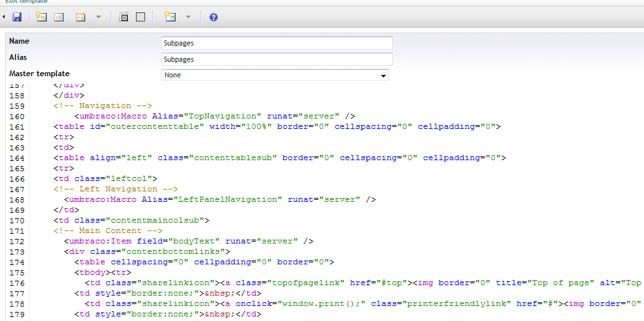The height and width of the screenshot is (321, 644).
Task: Click the umbraco:Item bodyText line
Action: [189, 242]
